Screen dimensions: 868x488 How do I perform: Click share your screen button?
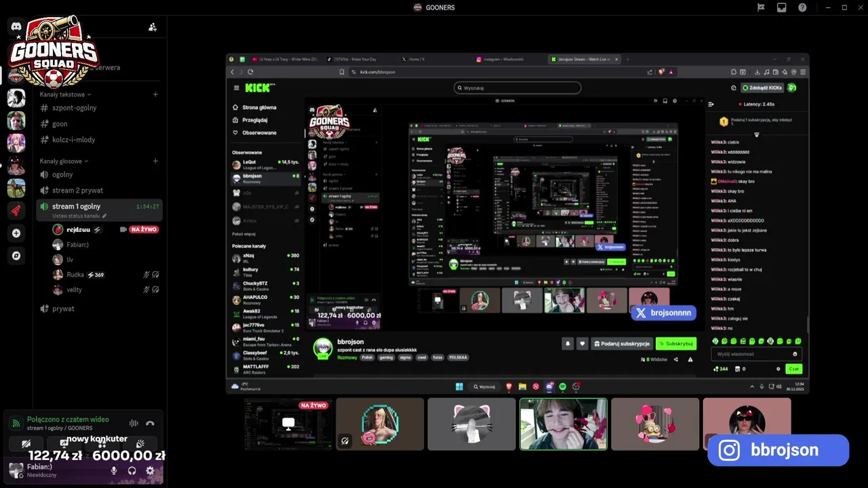64,444
